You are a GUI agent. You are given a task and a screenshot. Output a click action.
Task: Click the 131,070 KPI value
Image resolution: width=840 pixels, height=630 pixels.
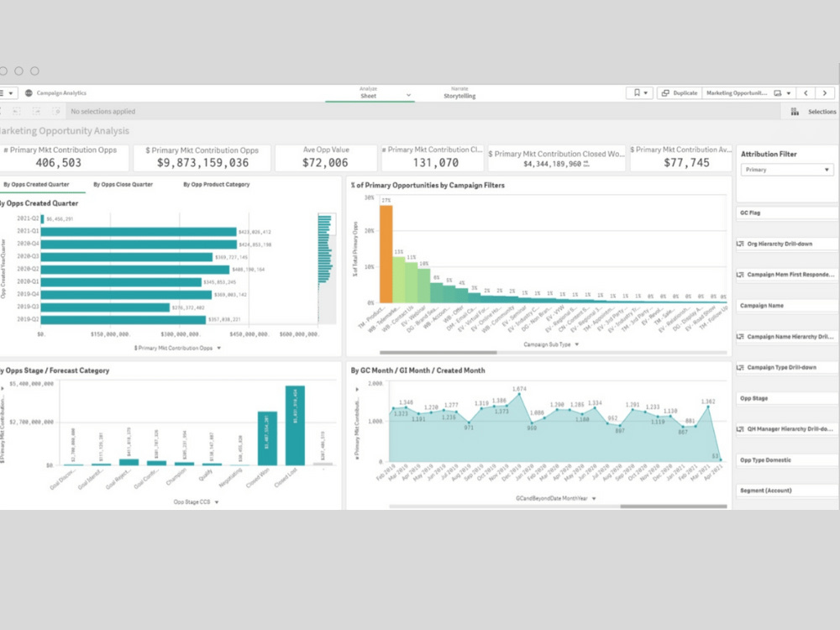tap(435, 163)
